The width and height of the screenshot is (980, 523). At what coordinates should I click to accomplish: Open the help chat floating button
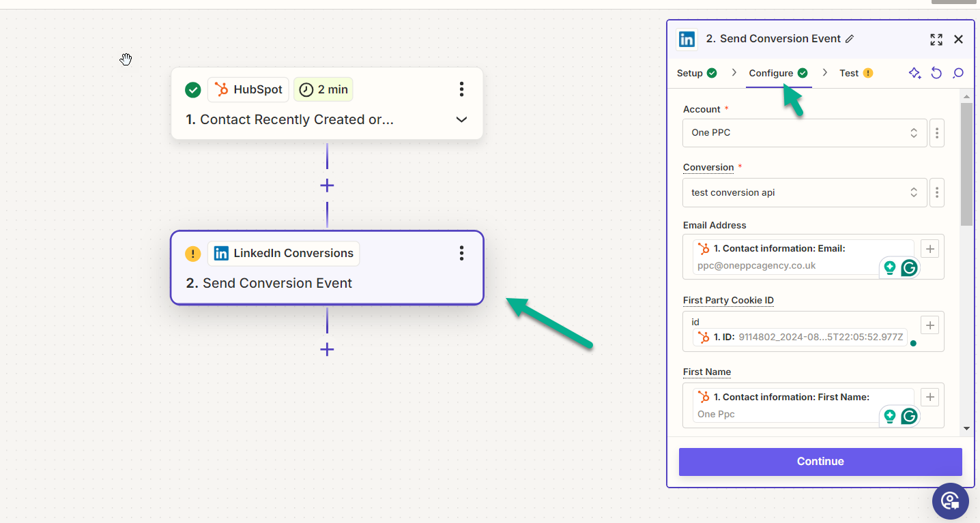(951, 501)
